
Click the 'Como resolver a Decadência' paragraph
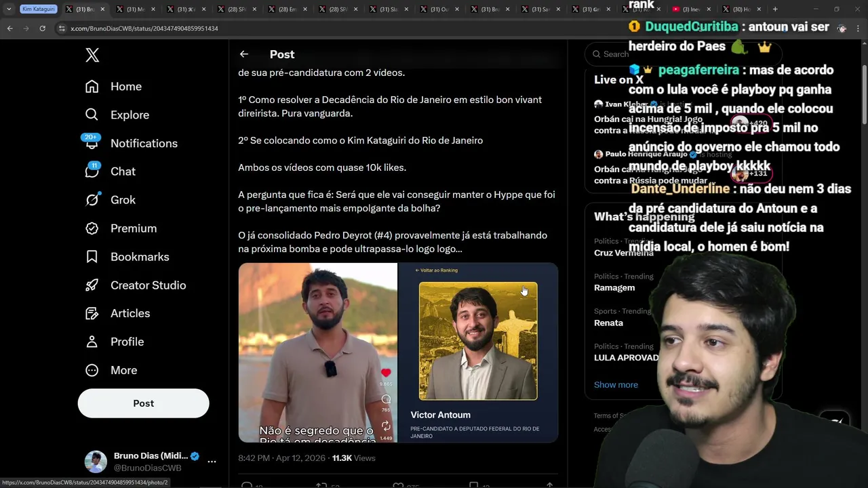[390, 106]
